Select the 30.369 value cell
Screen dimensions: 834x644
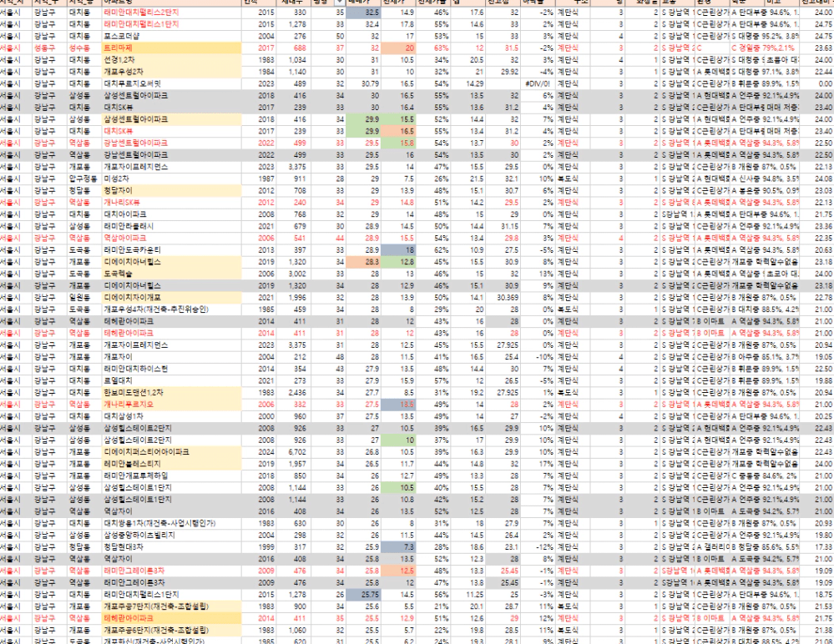tap(503, 298)
